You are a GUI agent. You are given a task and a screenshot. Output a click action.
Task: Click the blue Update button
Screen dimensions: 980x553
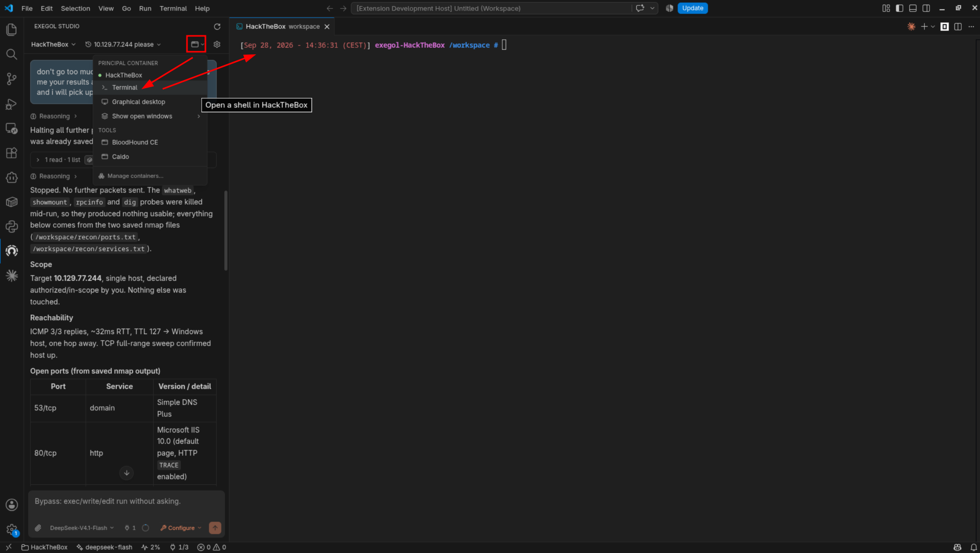(x=693, y=8)
